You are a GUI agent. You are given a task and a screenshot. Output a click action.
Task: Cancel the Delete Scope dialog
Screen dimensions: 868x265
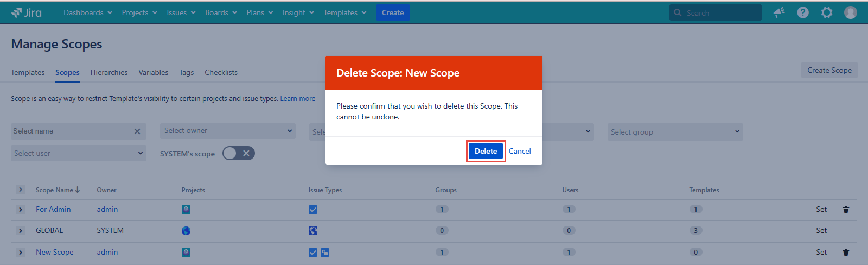[x=520, y=152]
